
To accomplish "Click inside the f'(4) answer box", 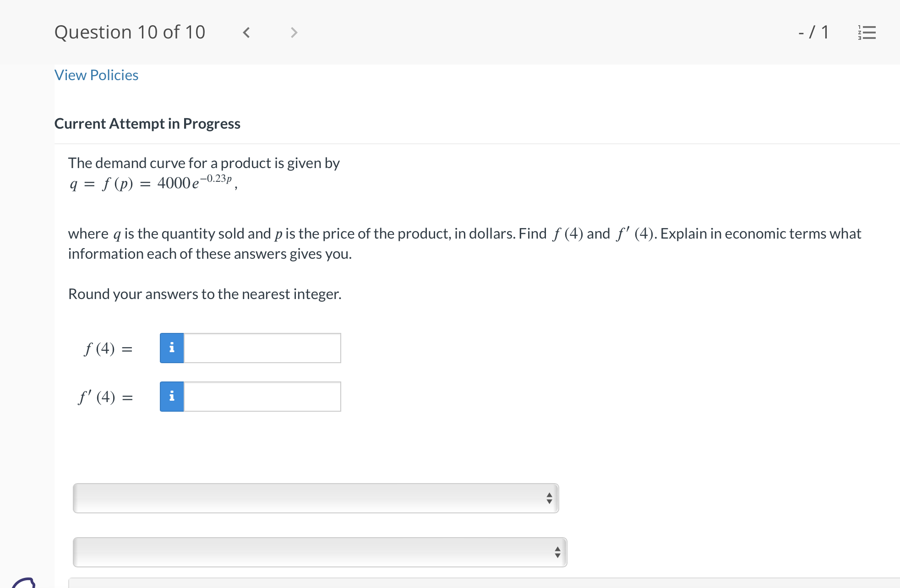I will pyautogui.click(x=261, y=397).
